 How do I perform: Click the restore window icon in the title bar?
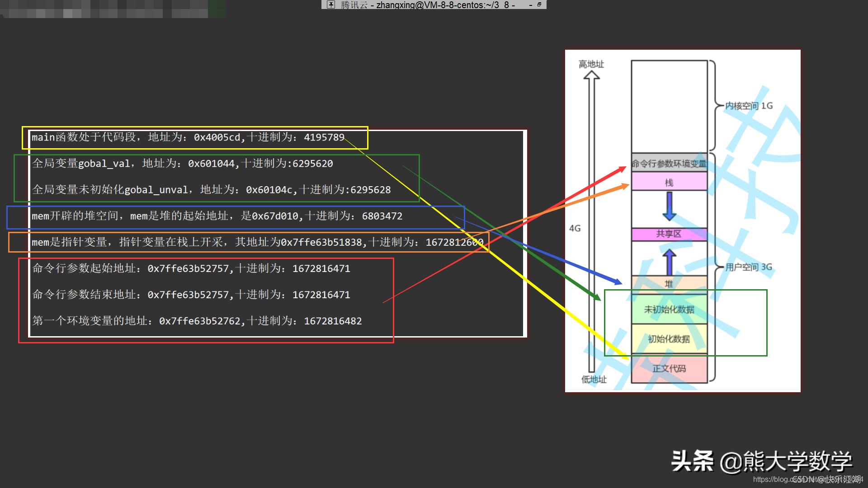pyautogui.click(x=539, y=5)
